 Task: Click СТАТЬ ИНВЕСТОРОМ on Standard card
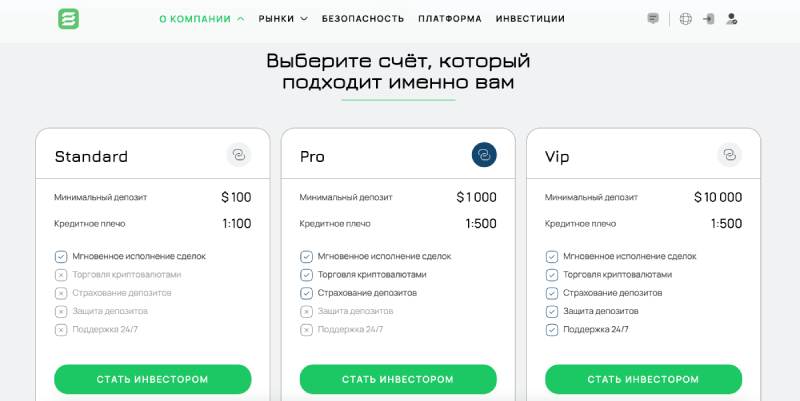point(152,379)
